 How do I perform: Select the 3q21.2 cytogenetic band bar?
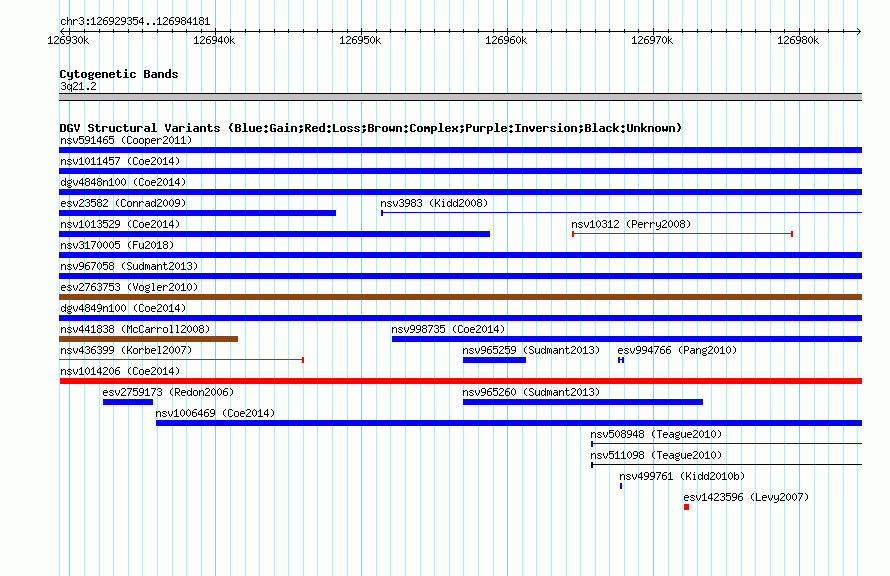pos(460,97)
